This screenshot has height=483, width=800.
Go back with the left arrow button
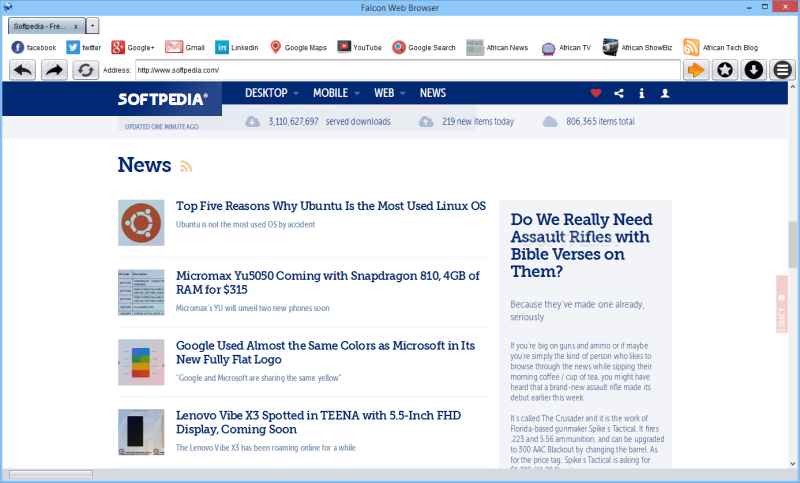click(22, 70)
